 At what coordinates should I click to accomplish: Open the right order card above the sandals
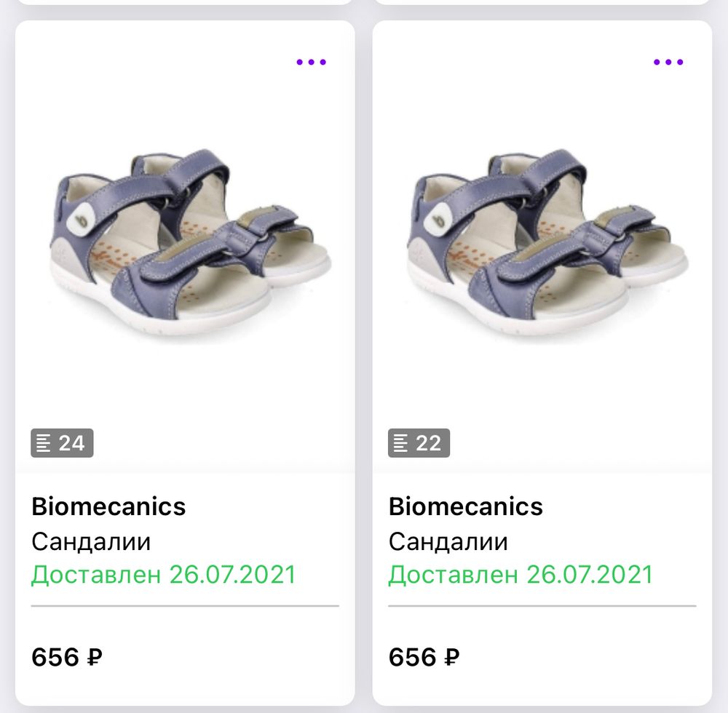coord(542,2)
